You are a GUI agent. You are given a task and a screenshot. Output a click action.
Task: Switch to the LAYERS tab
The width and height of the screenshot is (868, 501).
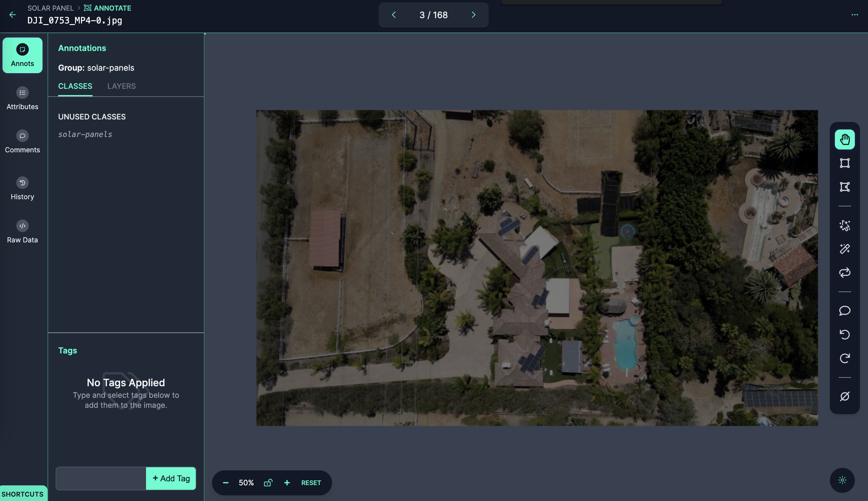point(121,86)
